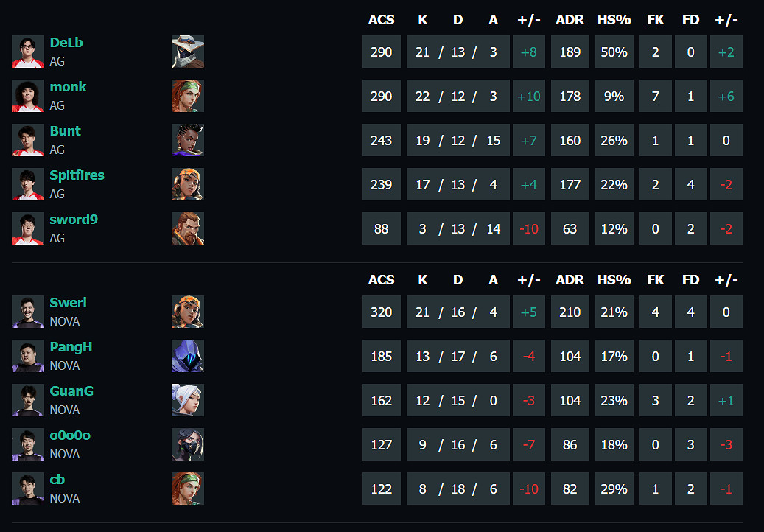This screenshot has height=532, width=764.
Task: Click Swerl's 320 ACS stat cell
Action: [381, 312]
